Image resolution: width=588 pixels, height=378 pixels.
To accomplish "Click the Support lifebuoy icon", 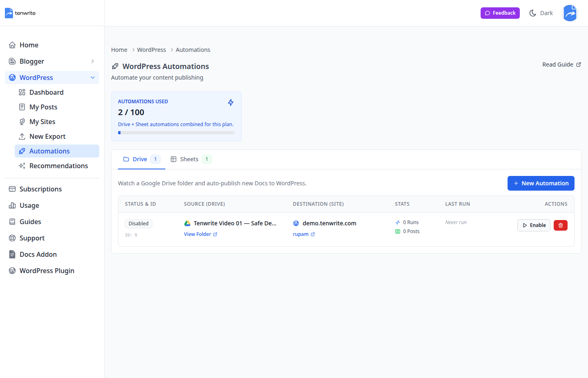I will tap(12, 238).
